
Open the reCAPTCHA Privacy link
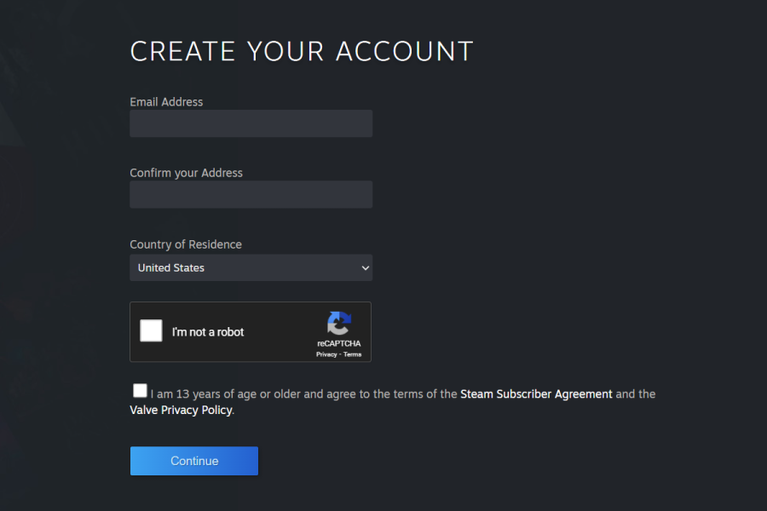tap(326, 355)
